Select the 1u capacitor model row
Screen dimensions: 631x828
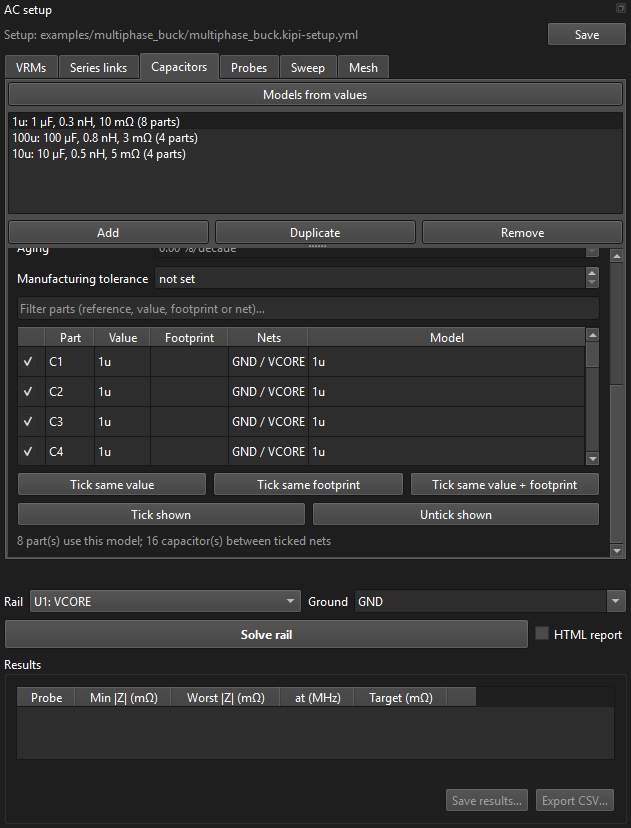[x=315, y=121]
